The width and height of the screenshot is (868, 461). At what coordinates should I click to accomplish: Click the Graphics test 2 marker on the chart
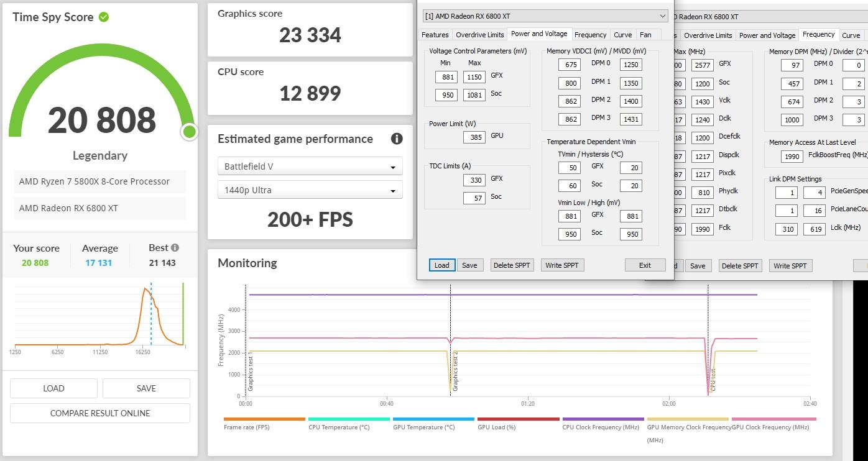coord(455,371)
